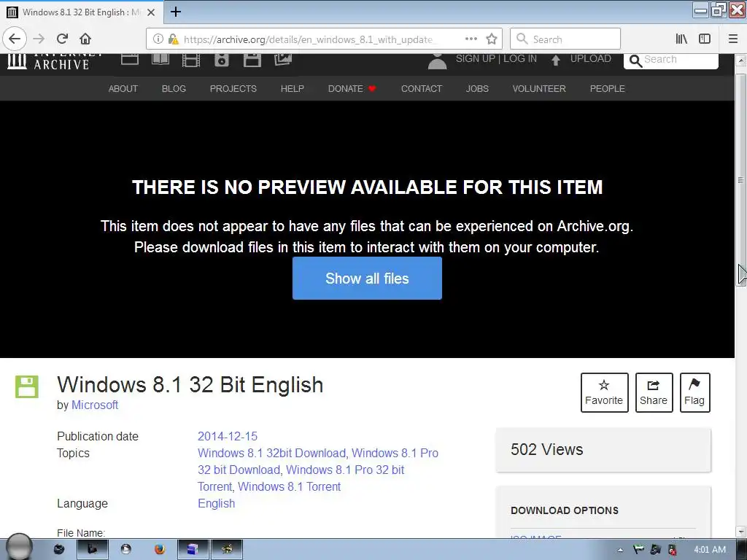Open the Windows 8.1 32bit Download topic

[x=271, y=453]
